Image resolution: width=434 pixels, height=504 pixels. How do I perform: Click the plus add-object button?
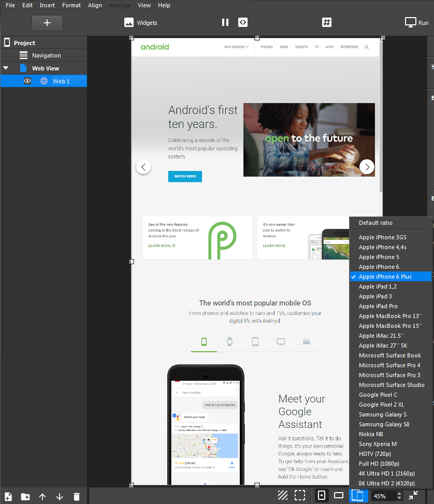[47, 23]
